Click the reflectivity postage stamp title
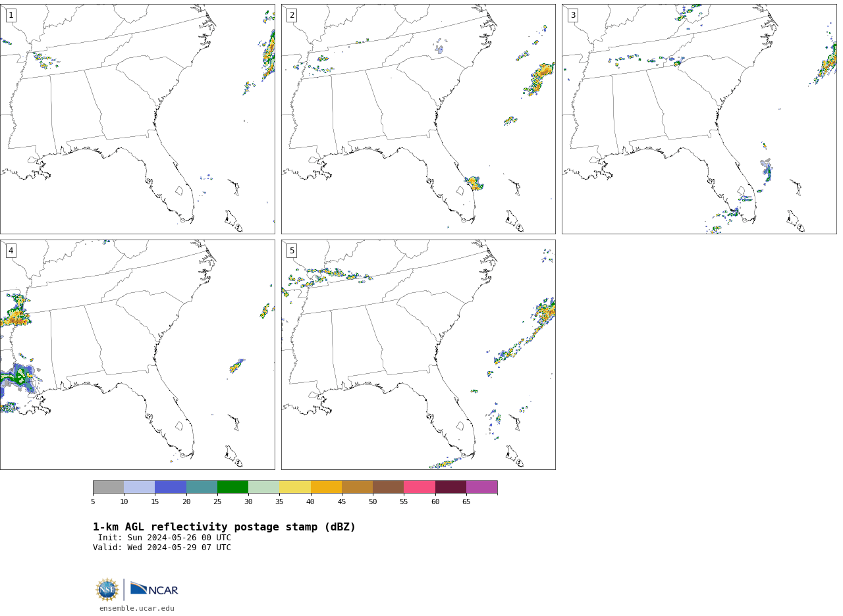This screenshot has height=616, width=843. tap(224, 527)
